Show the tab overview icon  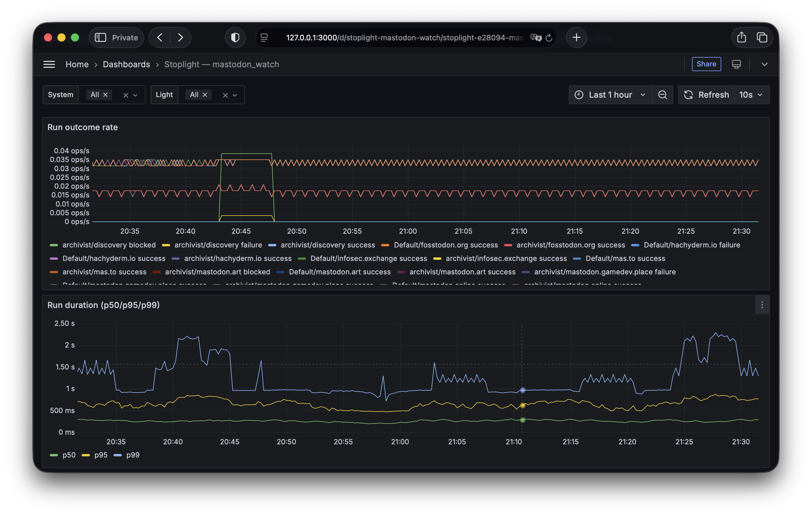click(762, 37)
